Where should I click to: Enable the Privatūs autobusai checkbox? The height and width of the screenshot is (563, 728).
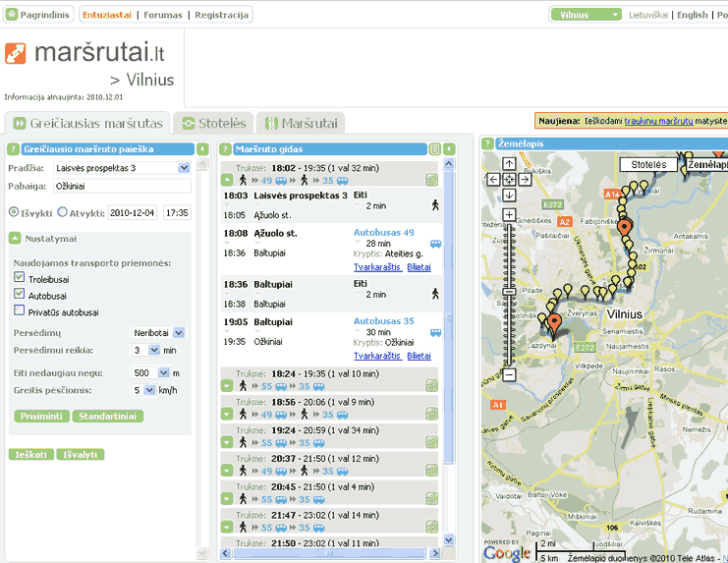(19, 310)
